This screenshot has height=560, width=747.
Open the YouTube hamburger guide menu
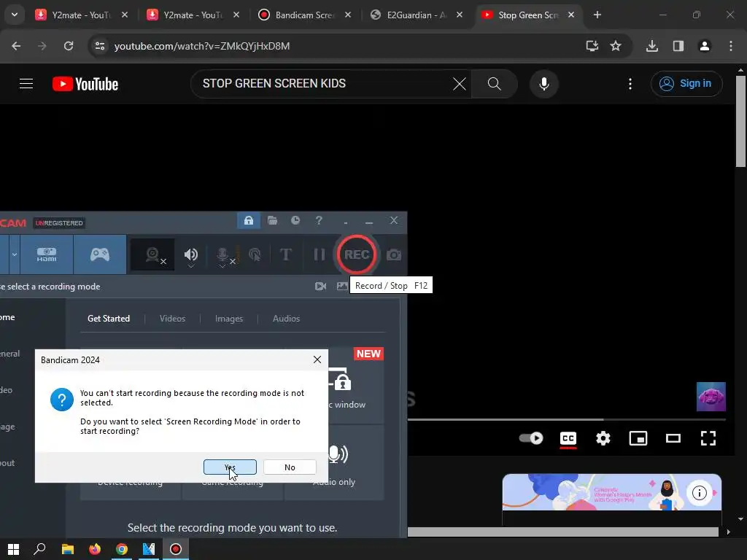pyautogui.click(x=26, y=84)
